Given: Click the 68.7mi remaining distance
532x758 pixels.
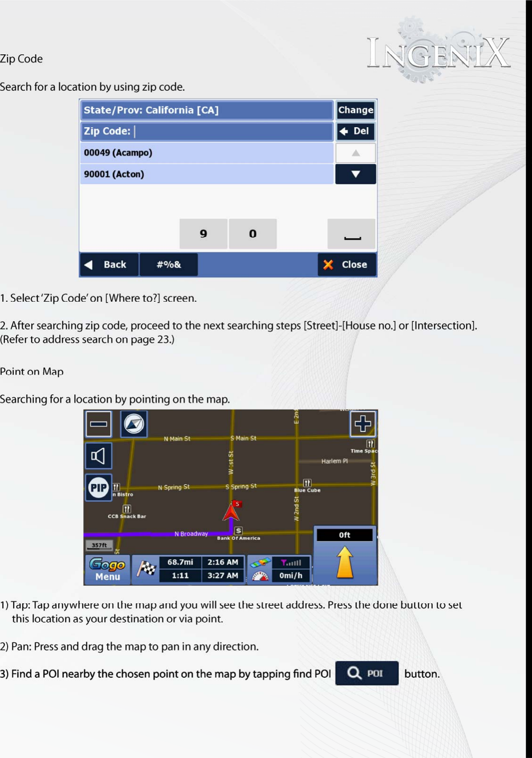Looking at the screenshot, I should click(180, 562).
